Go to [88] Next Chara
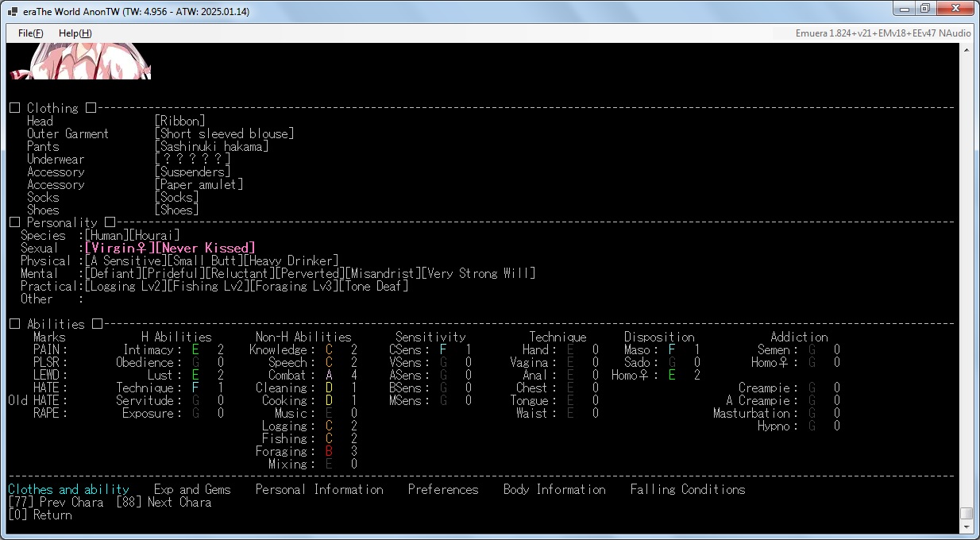 (164, 502)
